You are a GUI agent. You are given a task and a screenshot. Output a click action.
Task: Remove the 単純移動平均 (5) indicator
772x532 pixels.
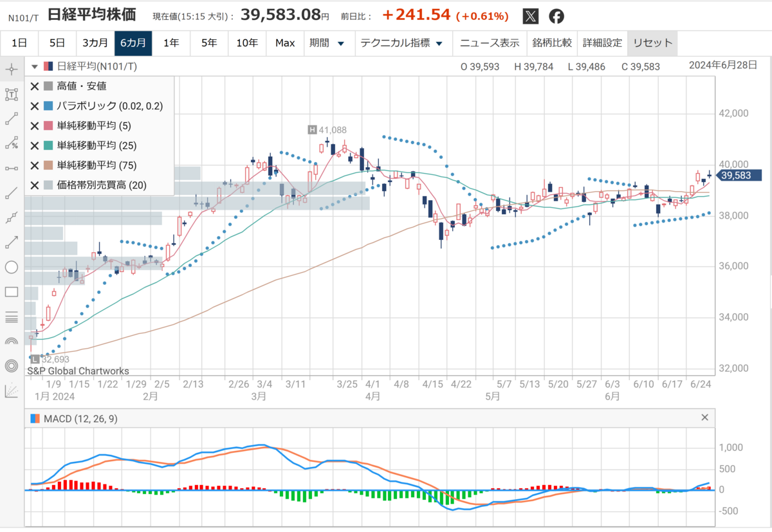click(x=35, y=125)
